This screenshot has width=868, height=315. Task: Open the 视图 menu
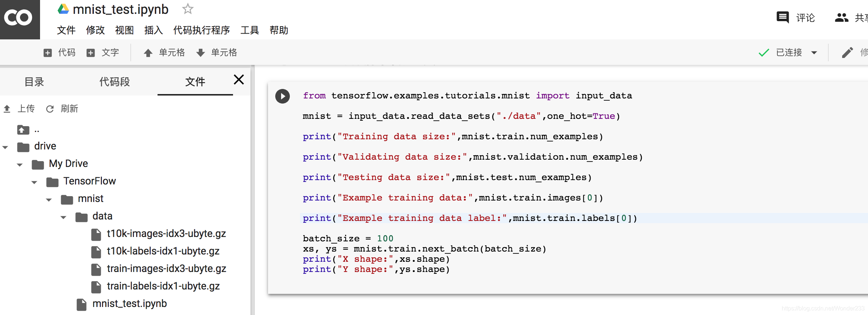tap(125, 30)
